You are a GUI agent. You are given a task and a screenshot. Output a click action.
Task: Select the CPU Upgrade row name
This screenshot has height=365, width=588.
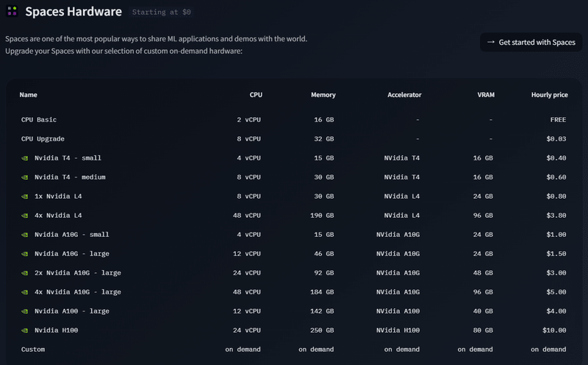click(x=43, y=139)
